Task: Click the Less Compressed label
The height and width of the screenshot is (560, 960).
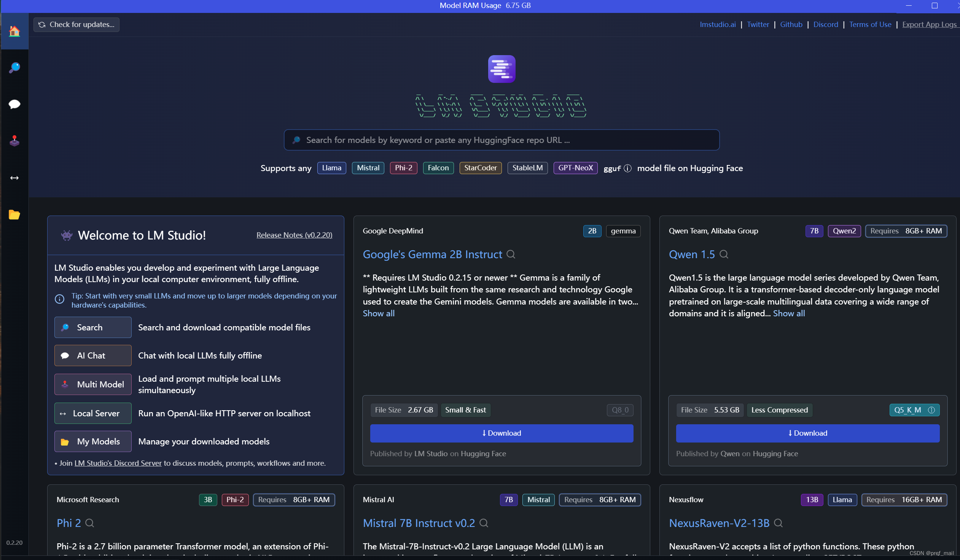Action: coord(779,410)
